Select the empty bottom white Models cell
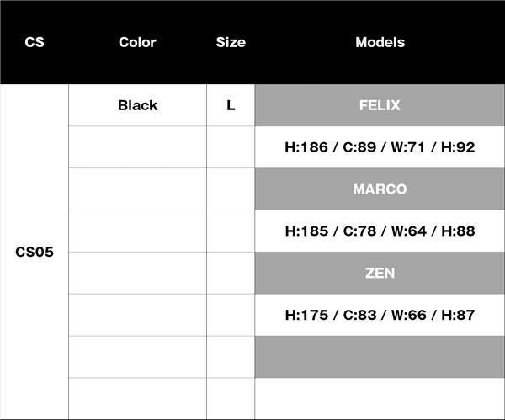This screenshot has width=505, height=420. [x=380, y=399]
